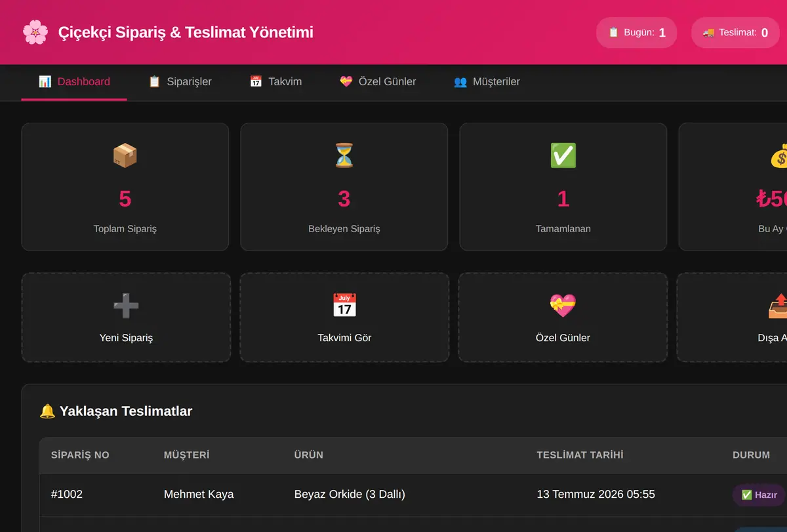Click the hourglass icon above Bekleyen Sipariş
Image resolution: width=787 pixels, height=532 pixels.
(344, 155)
